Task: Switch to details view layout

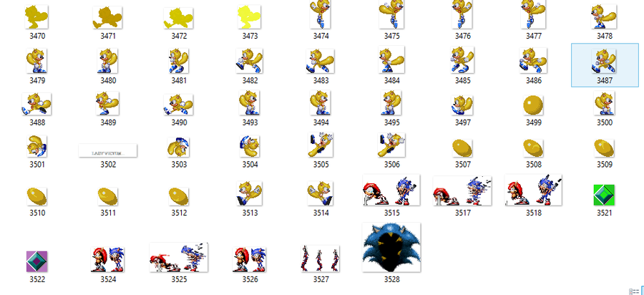Action: pos(634,291)
